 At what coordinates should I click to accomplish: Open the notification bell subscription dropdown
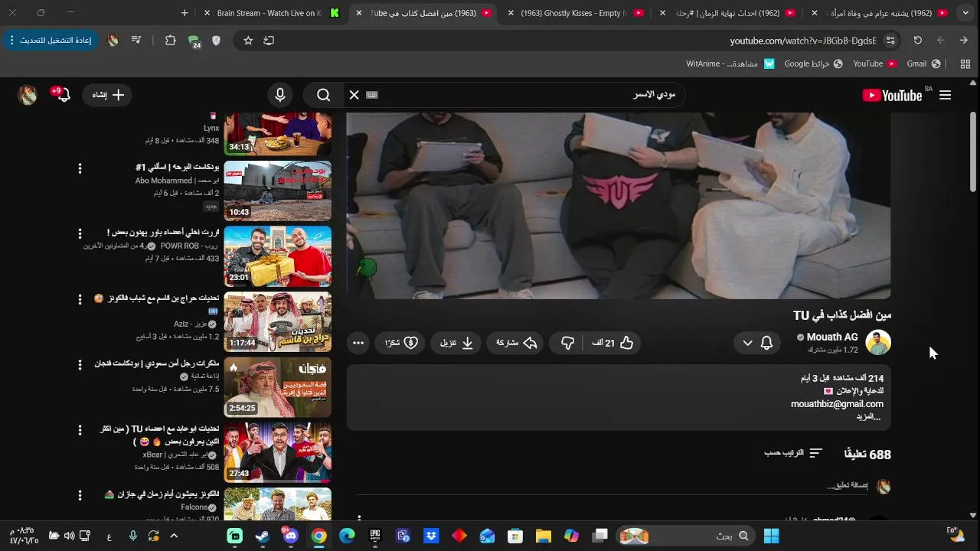coord(756,343)
